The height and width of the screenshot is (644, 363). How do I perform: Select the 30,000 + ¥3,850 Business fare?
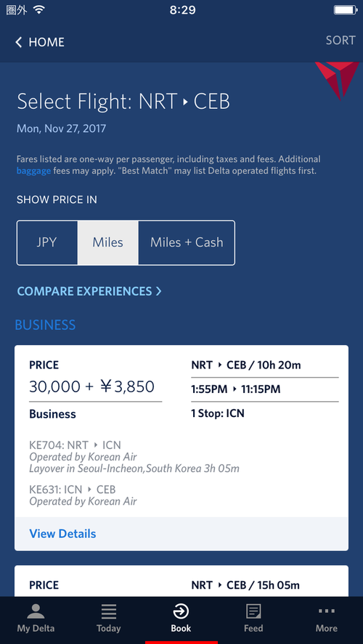[x=91, y=387]
